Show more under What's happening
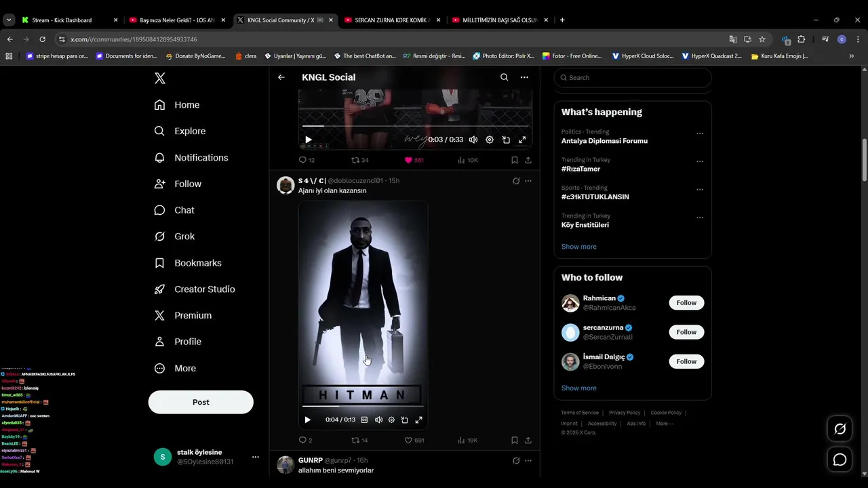868x488 pixels. point(579,247)
